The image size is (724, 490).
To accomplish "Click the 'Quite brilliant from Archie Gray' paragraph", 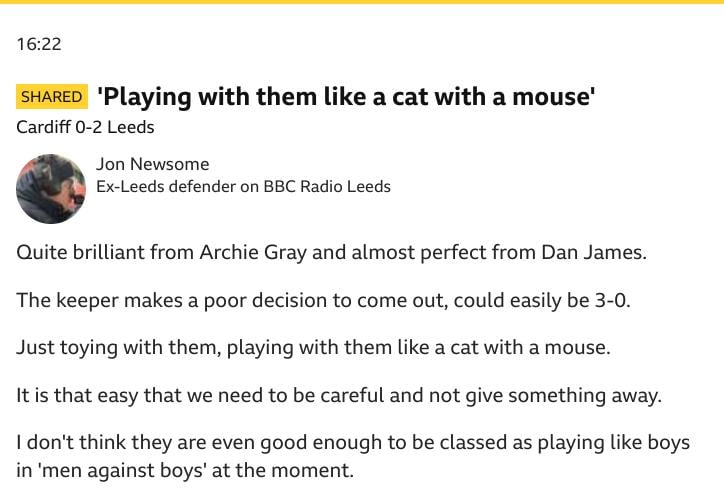I will [x=332, y=253].
